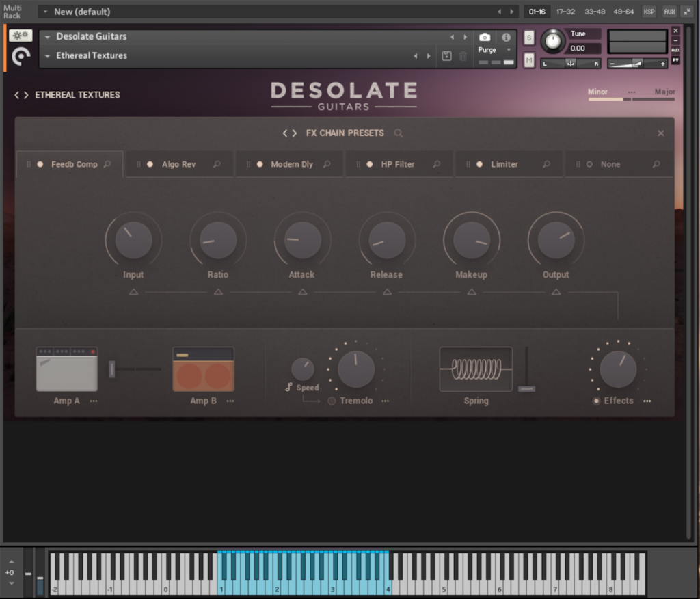This screenshot has width=700, height=599.
Task: Open the KSP script panel
Action: tap(649, 12)
